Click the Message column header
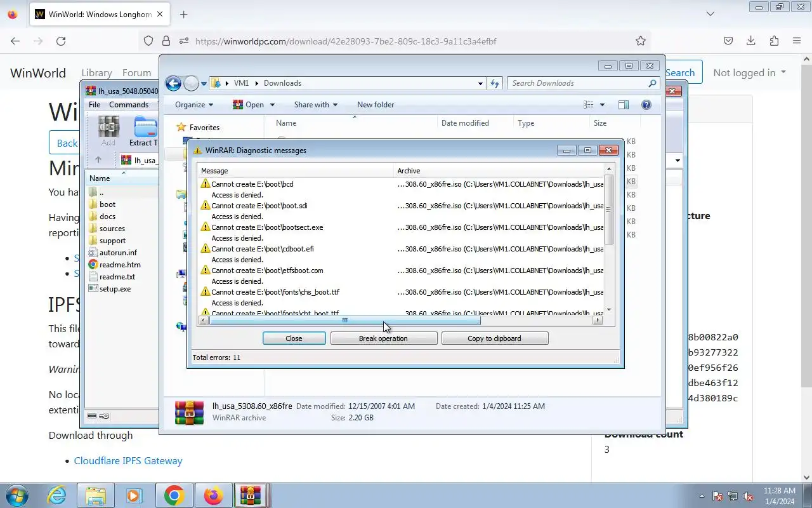 [296, 171]
